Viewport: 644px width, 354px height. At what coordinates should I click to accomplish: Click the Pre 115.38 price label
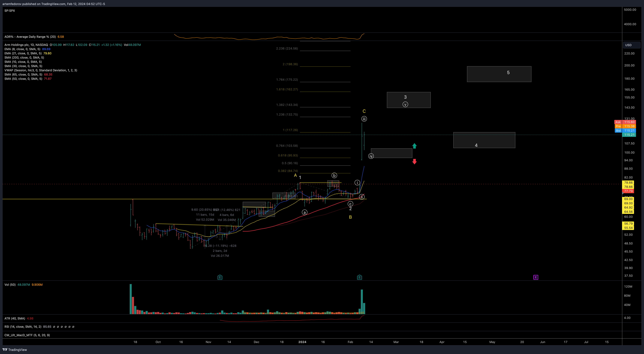coord(625,126)
